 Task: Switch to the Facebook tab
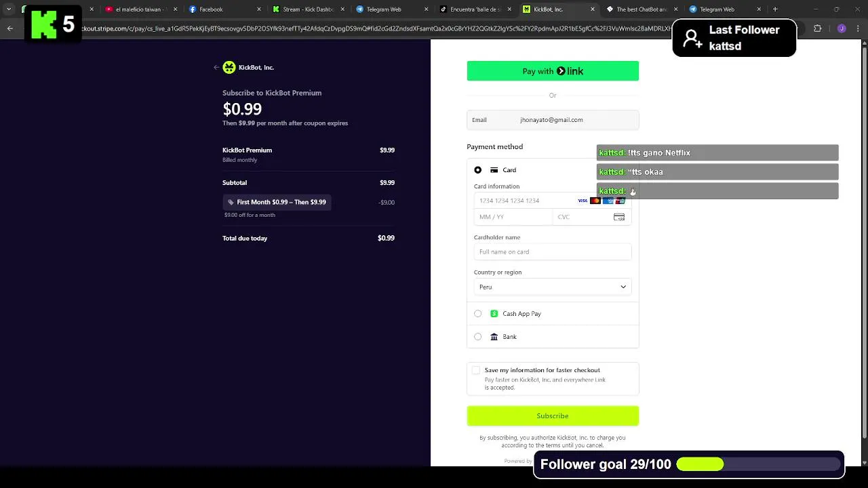click(x=224, y=9)
